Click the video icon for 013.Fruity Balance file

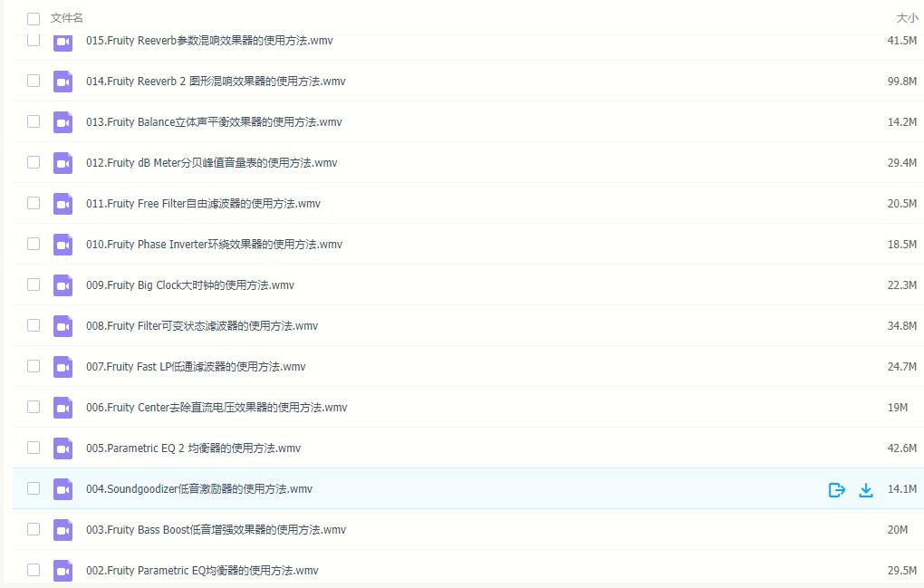pyautogui.click(x=63, y=122)
